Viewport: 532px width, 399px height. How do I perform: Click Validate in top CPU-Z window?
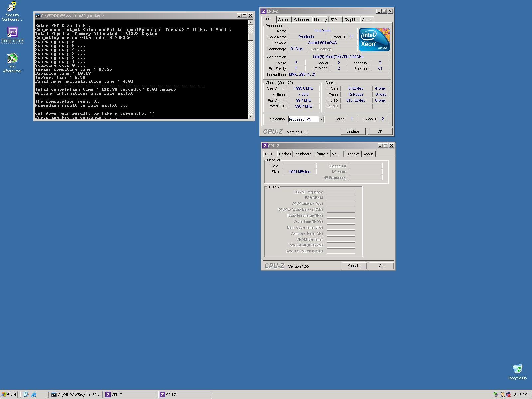(353, 131)
